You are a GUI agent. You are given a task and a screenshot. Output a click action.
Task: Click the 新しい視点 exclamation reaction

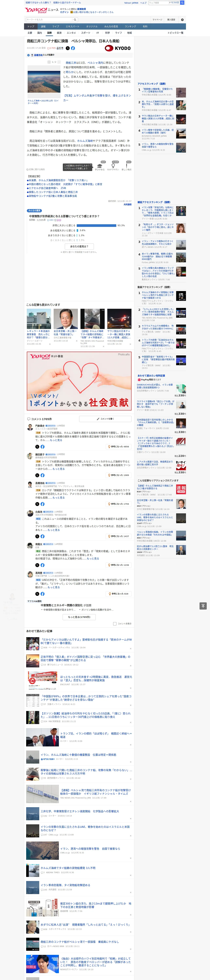pos(127,166)
